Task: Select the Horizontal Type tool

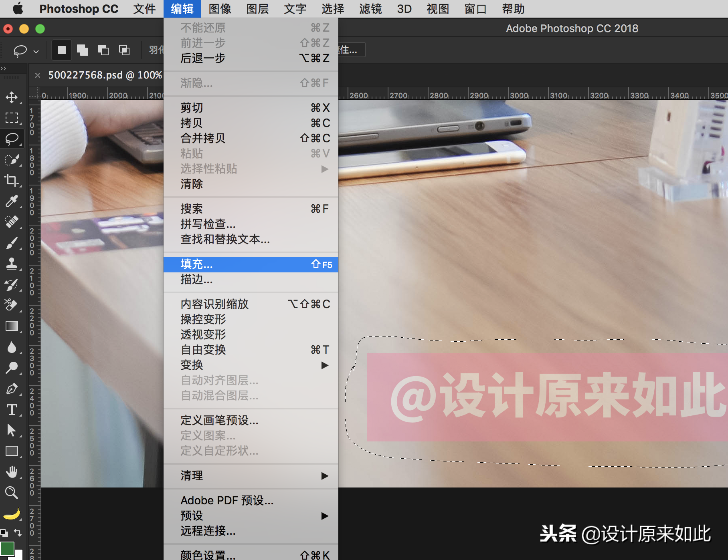Action: [12, 409]
